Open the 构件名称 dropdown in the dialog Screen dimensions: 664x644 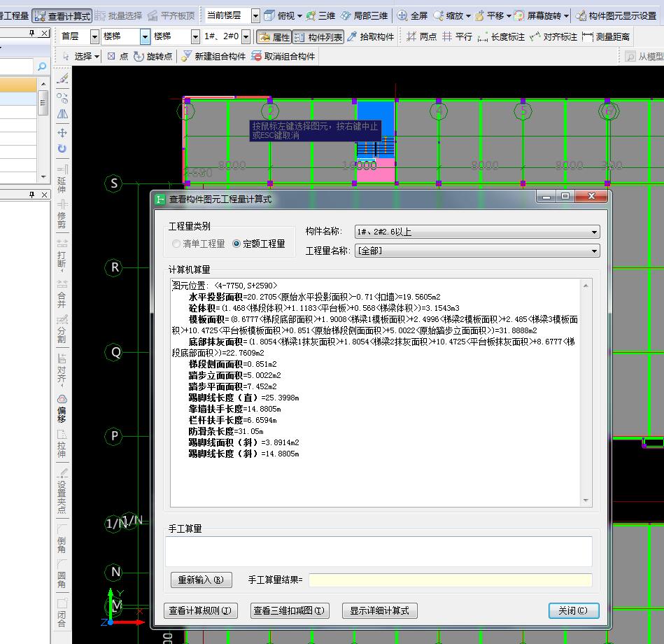[x=594, y=232]
